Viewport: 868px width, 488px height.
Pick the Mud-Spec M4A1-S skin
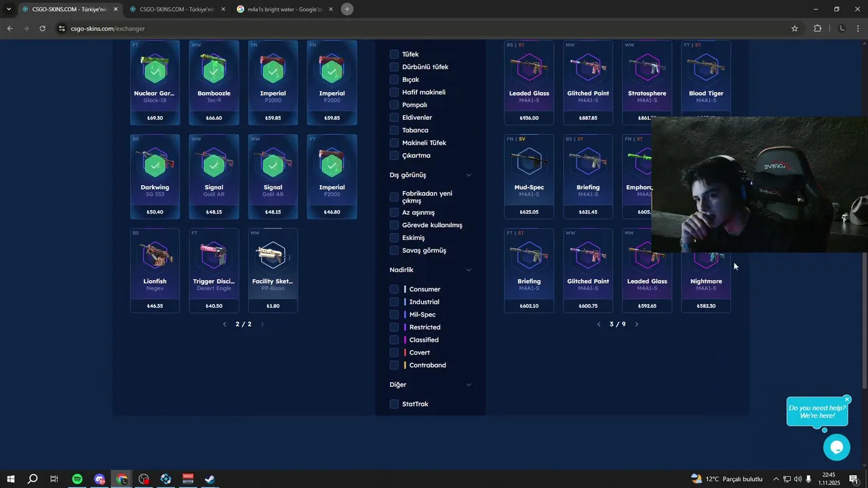(x=529, y=176)
